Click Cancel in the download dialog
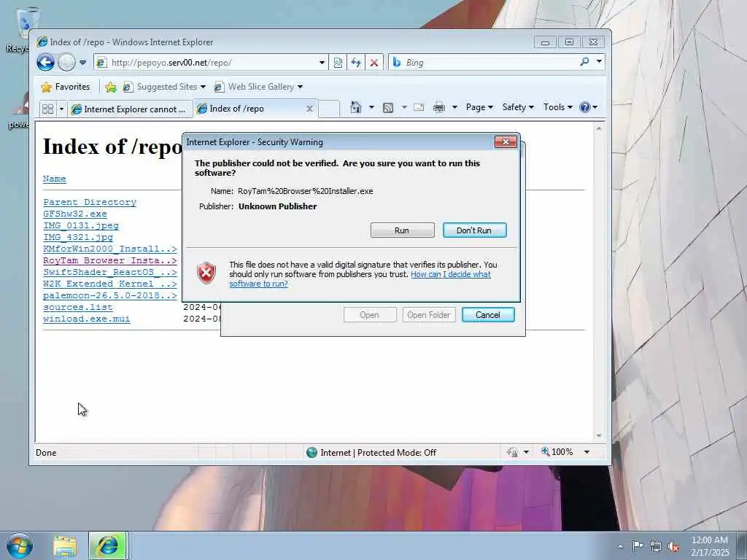 (488, 315)
